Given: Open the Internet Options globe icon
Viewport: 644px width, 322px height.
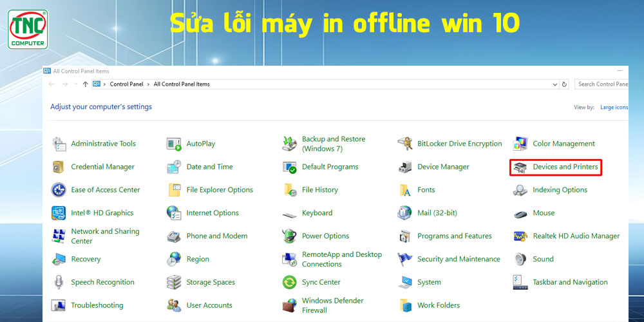Looking at the screenshot, I should pos(174,213).
